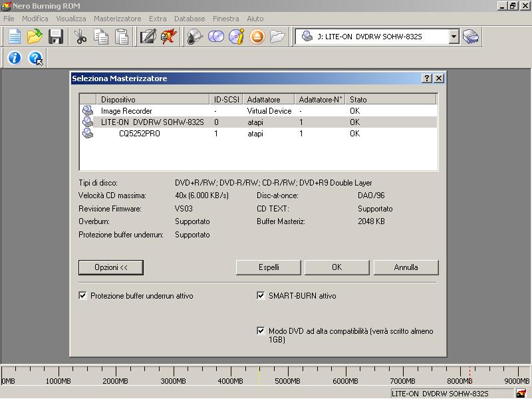This screenshot has width=532, height=399.
Task: Click the Nero flame icon in status bar
Action: tap(521, 394)
